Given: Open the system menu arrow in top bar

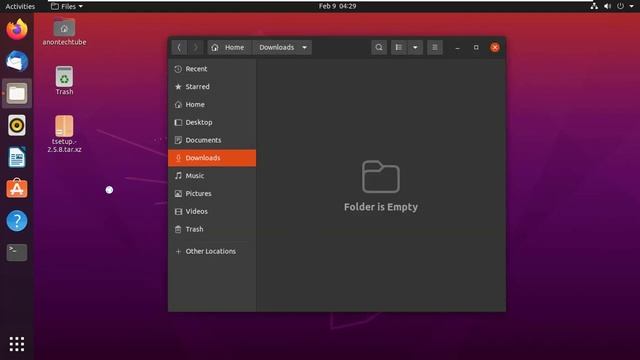Looking at the screenshot, I should [x=631, y=6].
